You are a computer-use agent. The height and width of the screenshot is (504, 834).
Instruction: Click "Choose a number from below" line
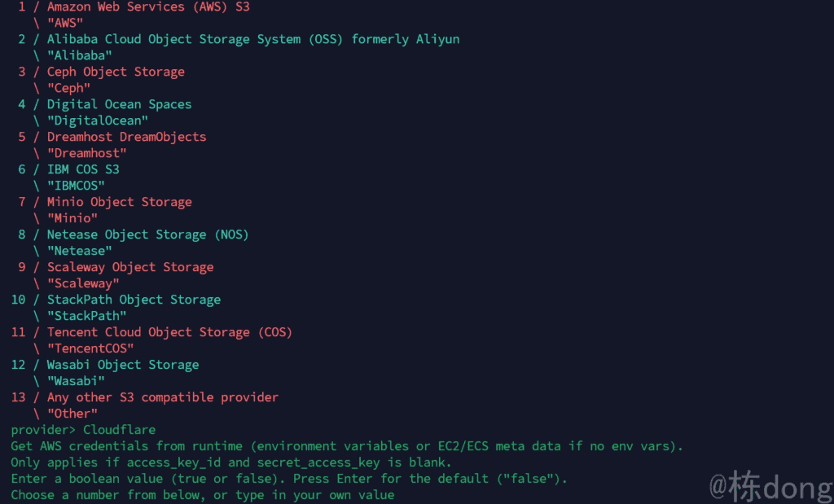coord(203,495)
